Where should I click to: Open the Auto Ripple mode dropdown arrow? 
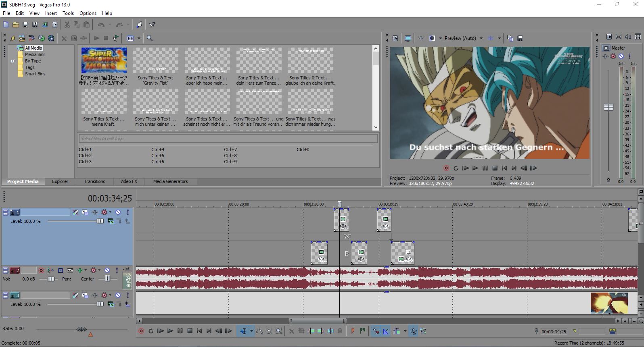point(405,331)
